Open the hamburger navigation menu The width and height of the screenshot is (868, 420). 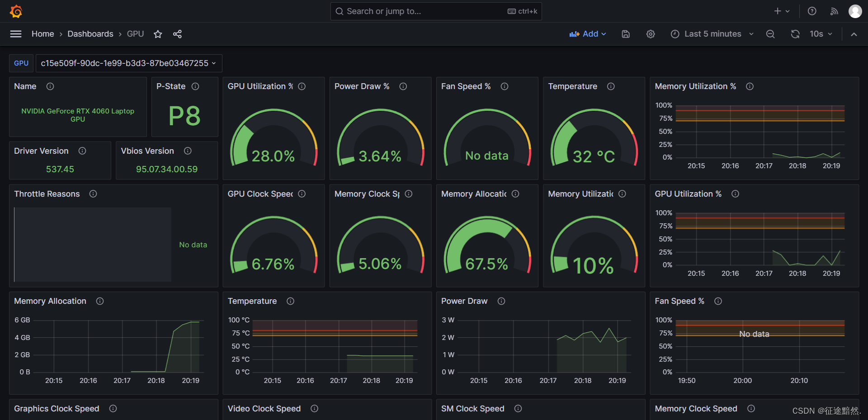point(16,34)
